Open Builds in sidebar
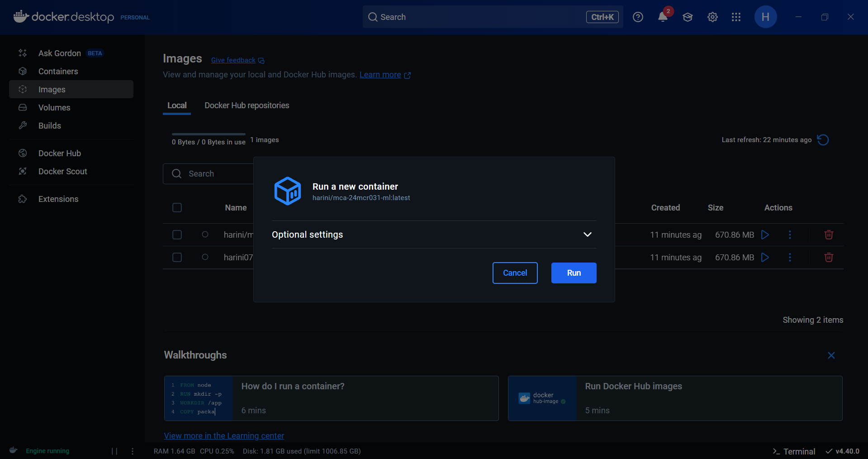Screen dimensions: 868x459 (71, 125)
